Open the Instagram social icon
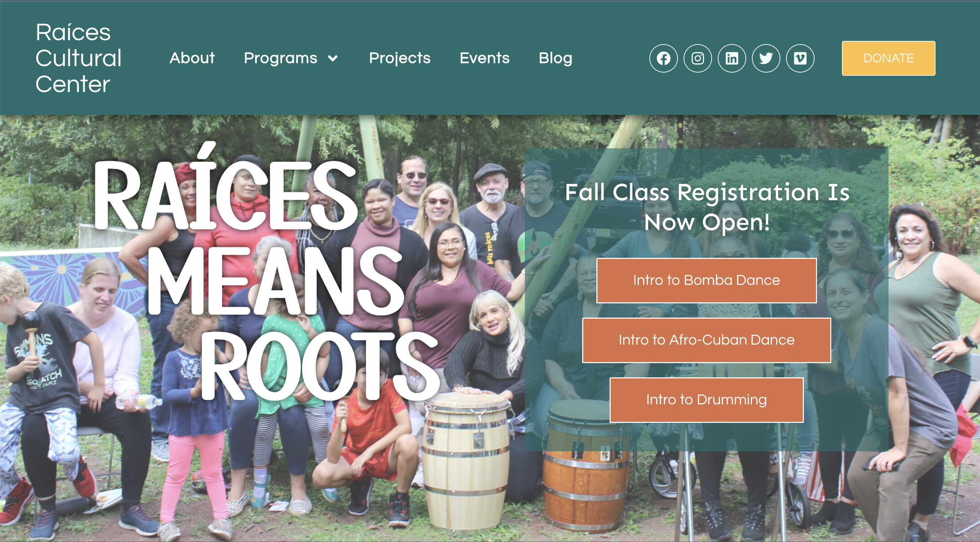Viewport: 980px width, 542px height. pos(698,58)
